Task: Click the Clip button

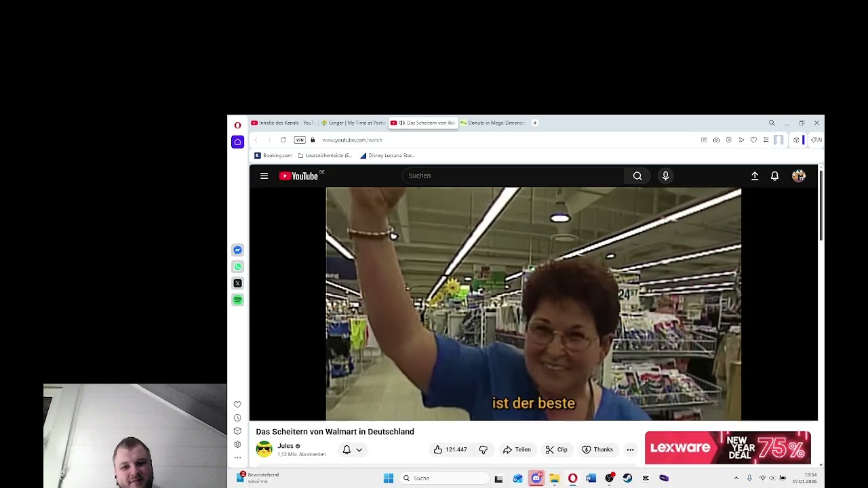Action: [556, 449]
